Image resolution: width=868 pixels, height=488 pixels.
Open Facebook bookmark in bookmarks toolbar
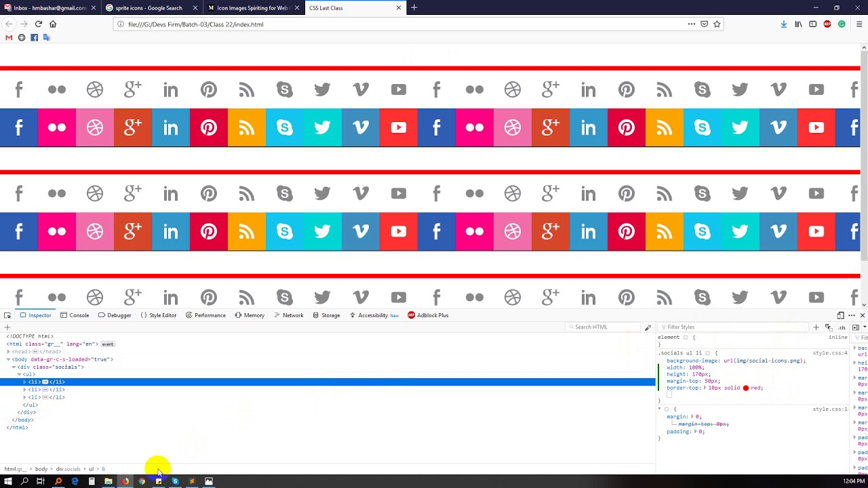pos(34,37)
